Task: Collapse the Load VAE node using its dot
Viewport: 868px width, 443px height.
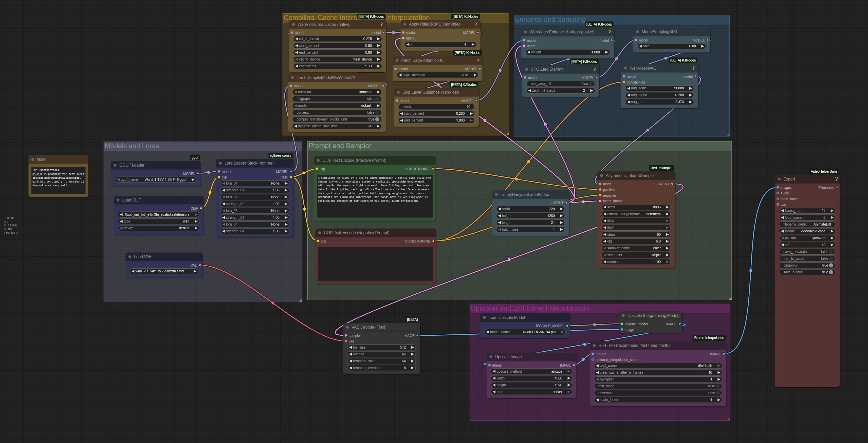Action: [x=130, y=257]
